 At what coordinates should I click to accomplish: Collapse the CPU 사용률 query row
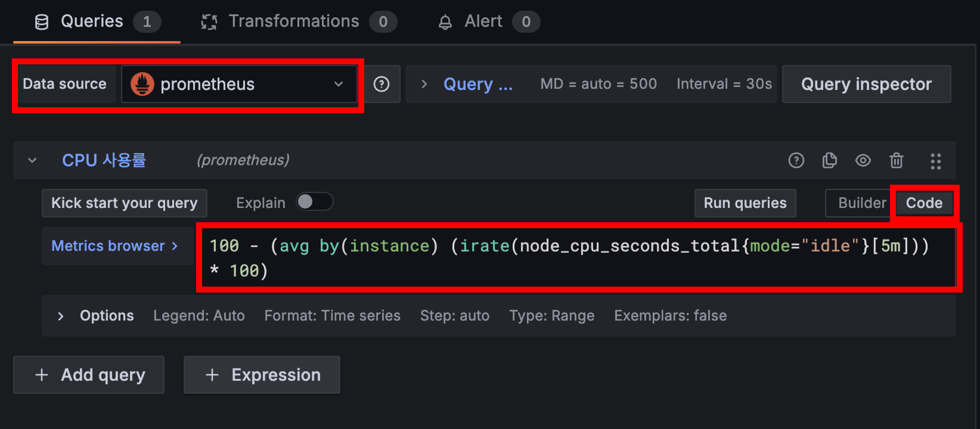click(32, 161)
